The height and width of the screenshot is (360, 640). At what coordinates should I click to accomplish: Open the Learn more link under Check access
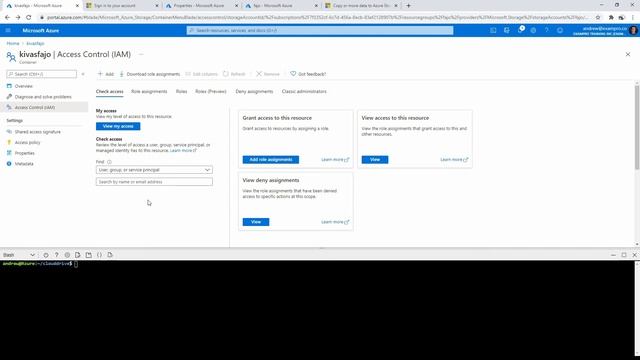pos(183,151)
